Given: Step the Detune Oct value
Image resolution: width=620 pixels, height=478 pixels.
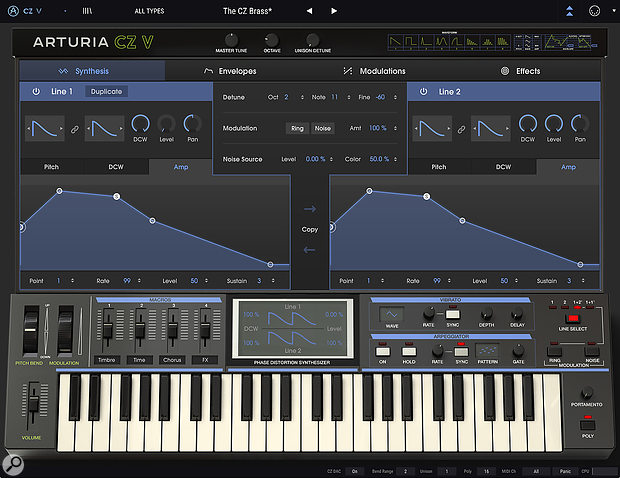Looking at the screenshot, I should 302,97.
